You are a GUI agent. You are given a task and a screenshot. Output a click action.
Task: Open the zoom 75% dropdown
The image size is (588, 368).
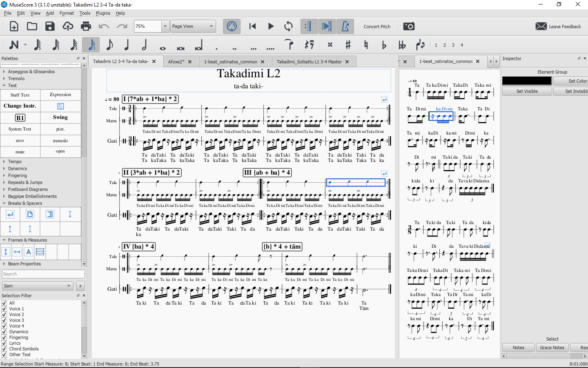click(165, 26)
